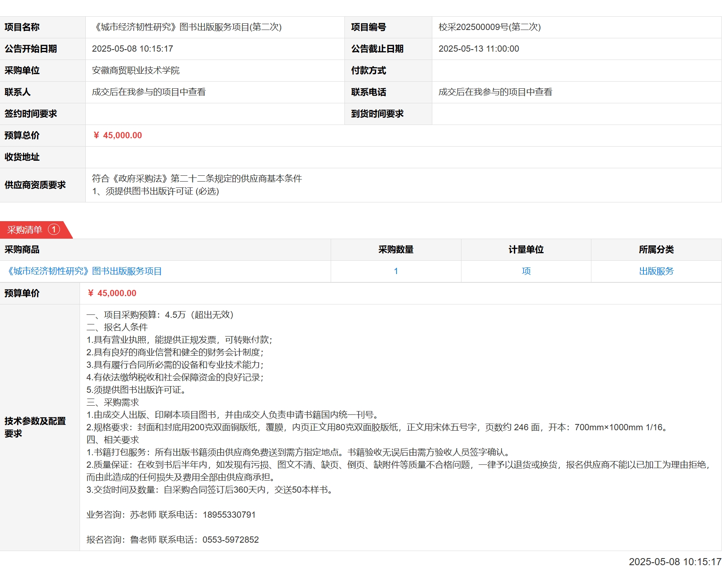Select the 采购清单 tab
Screen dimensions: 728x586
coord(25,230)
